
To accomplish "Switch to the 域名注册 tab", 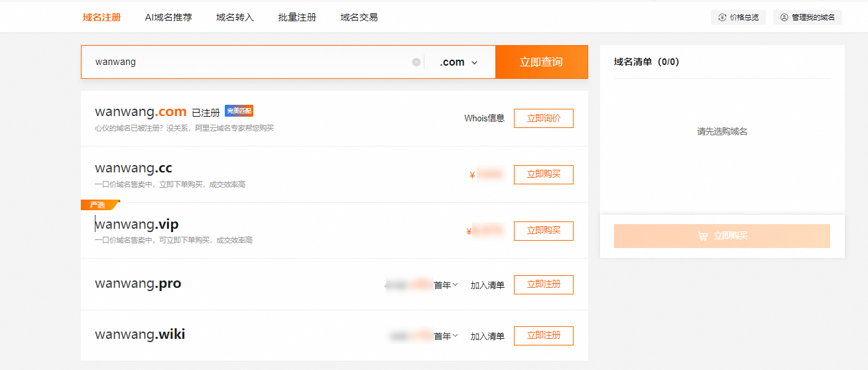I will (101, 17).
